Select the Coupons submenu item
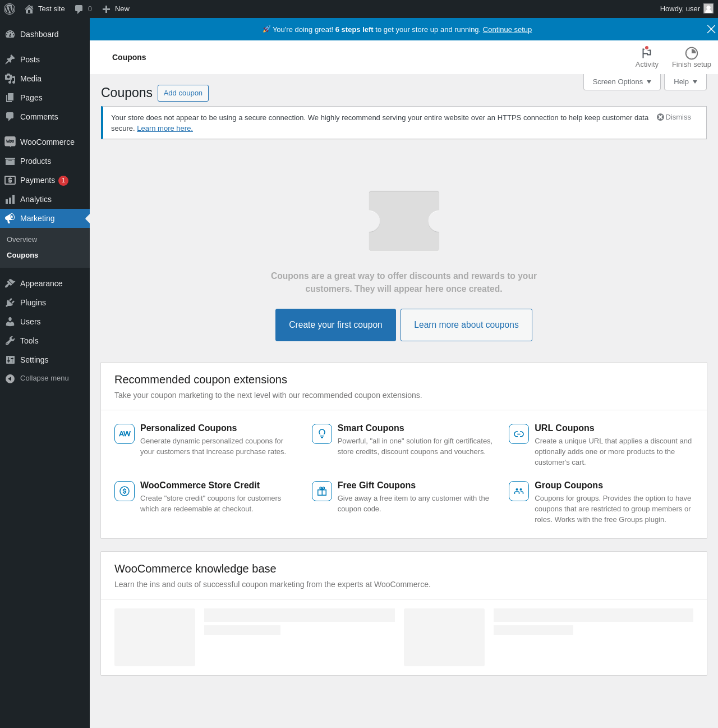 (22, 255)
